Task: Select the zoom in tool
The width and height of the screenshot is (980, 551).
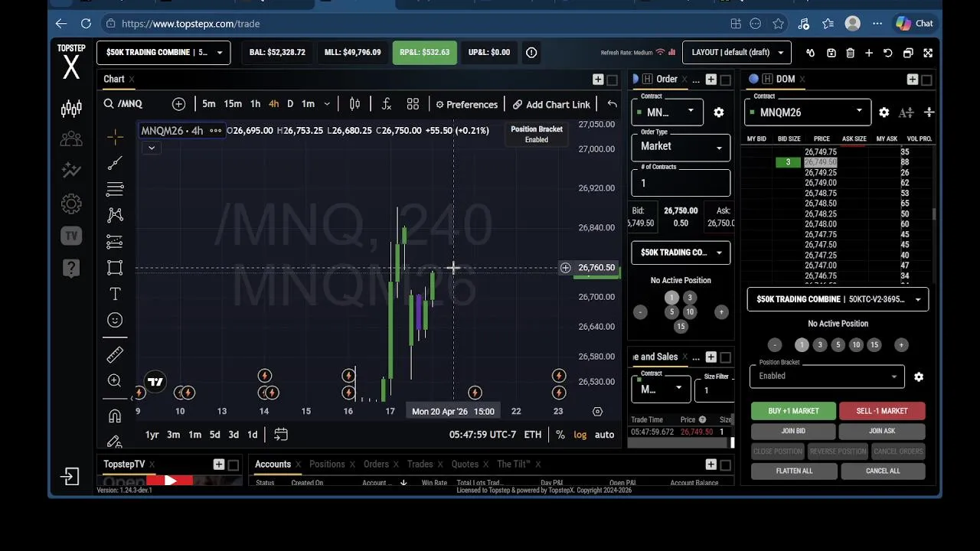Action: [x=115, y=380]
